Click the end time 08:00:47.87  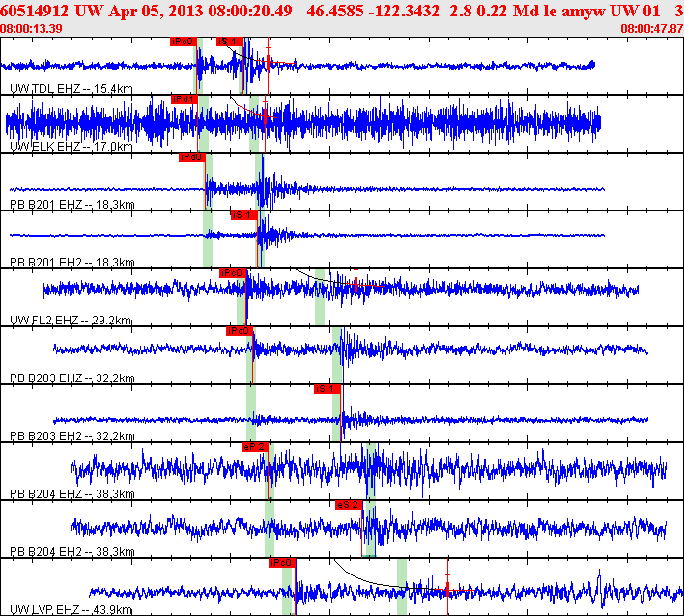pyautogui.click(x=652, y=29)
